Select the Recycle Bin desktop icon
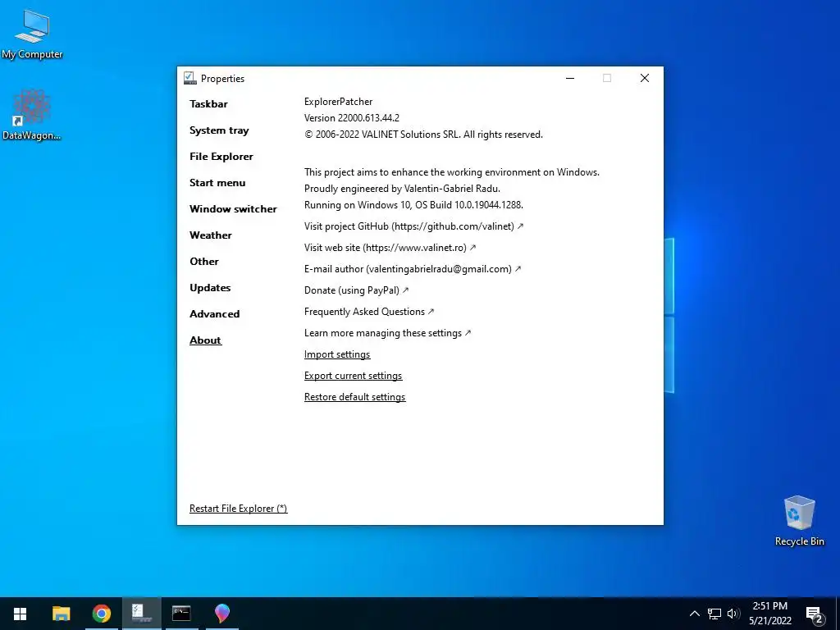 [x=799, y=521]
